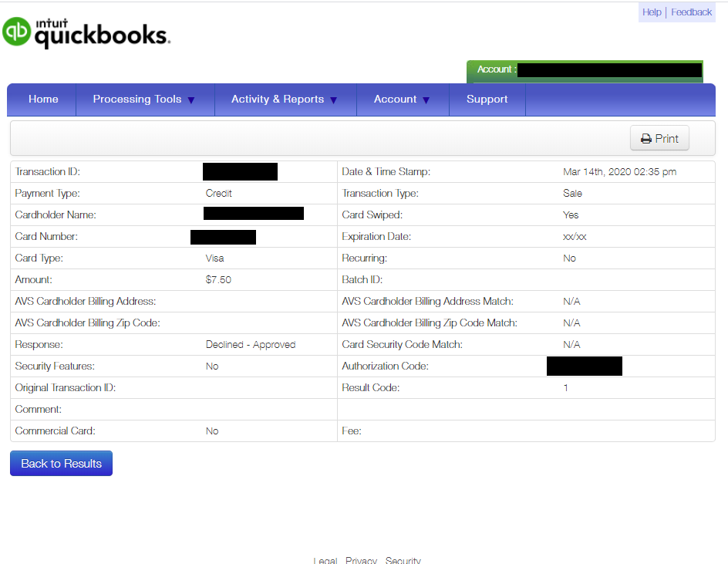Select the Result Code value 1
Viewport: 728px width, 564px height.
pyautogui.click(x=565, y=388)
